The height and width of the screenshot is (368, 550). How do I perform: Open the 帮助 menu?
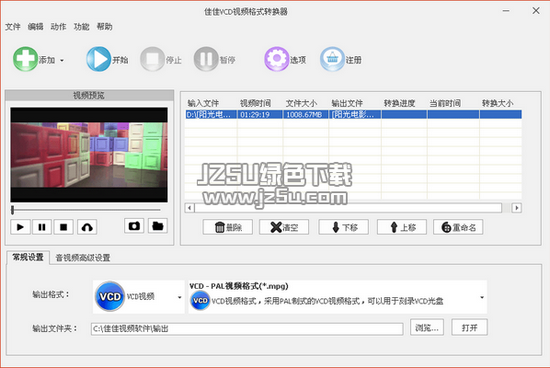105,27
